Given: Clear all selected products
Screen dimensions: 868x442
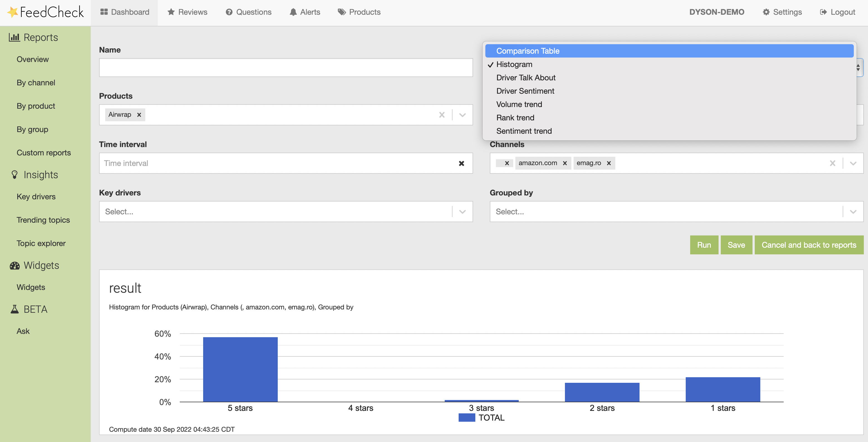Looking at the screenshot, I should point(442,115).
